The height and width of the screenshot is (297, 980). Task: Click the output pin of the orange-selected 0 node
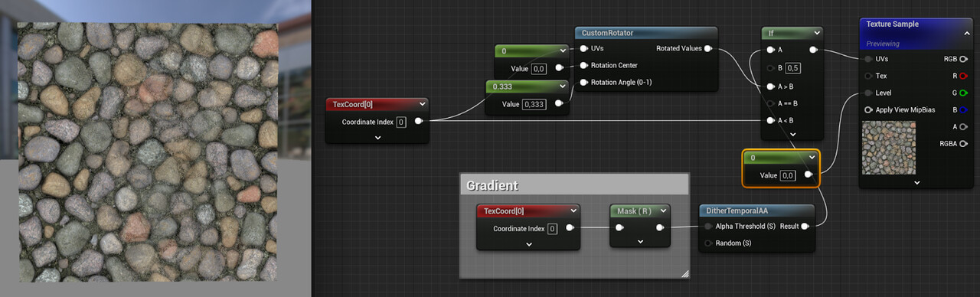pyautogui.click(x=808, y=175)
